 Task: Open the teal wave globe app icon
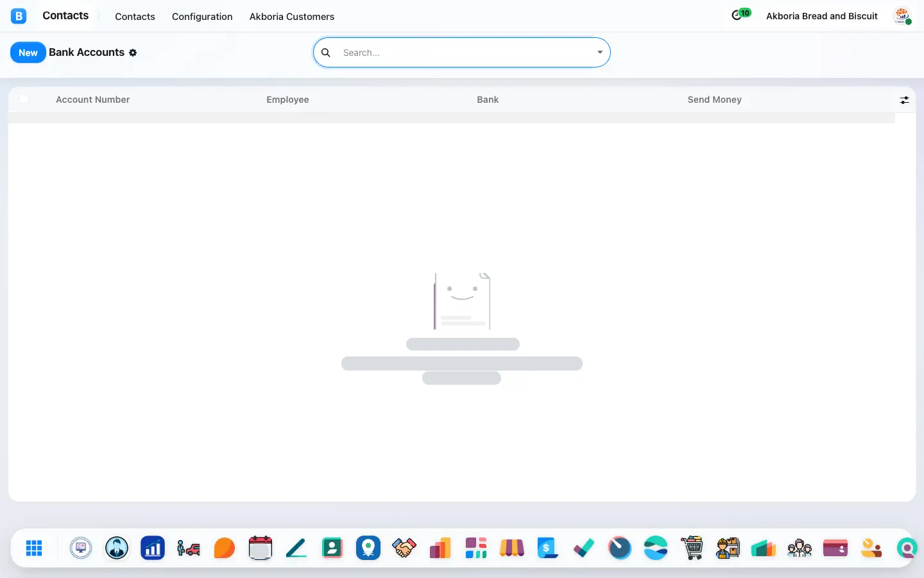tap(656, 548)
